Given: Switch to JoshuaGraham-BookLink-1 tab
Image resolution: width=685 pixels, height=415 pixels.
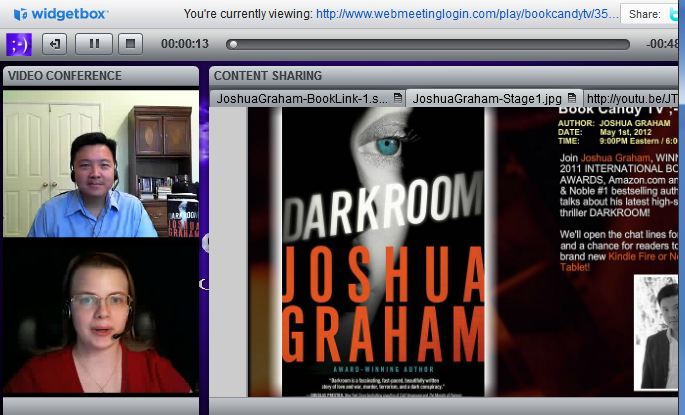Looking at the screenshot, I should pos(307,99).
